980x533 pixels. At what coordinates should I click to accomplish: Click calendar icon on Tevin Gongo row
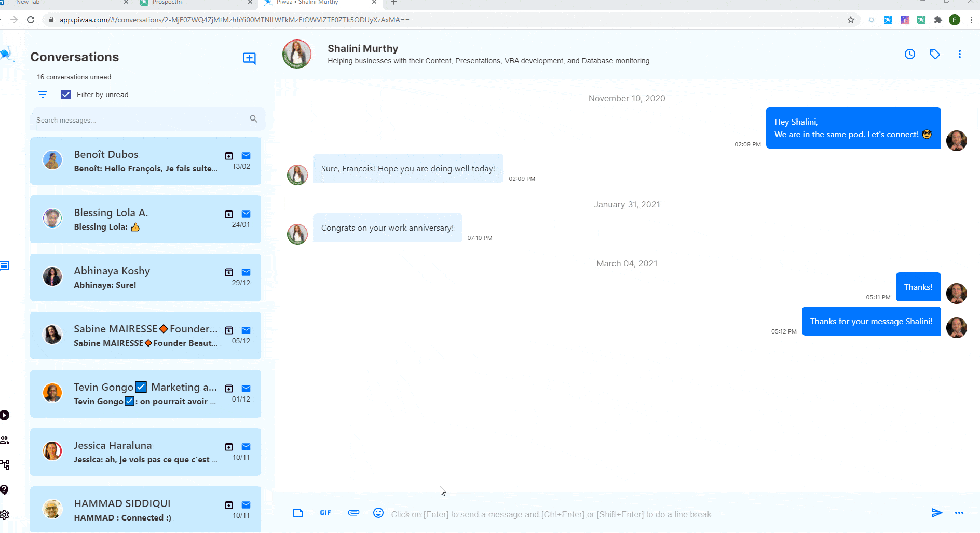pyautogui.click(x=229, y=389)
